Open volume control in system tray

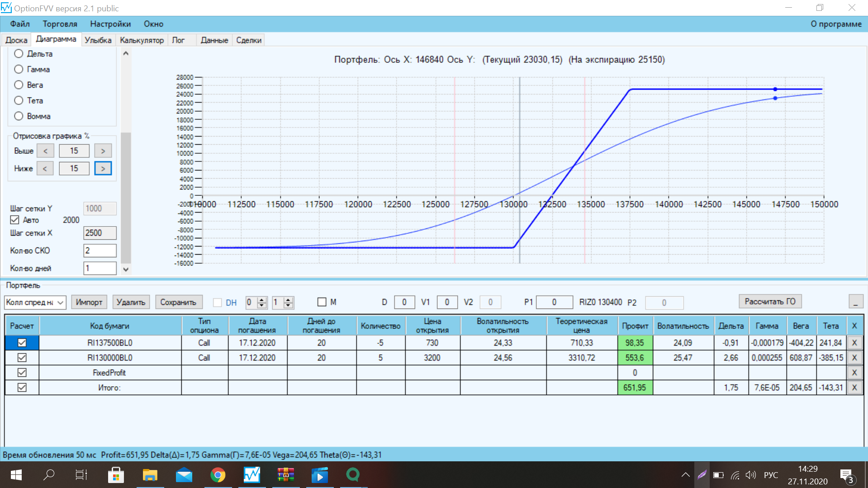[x=751, y=475]
